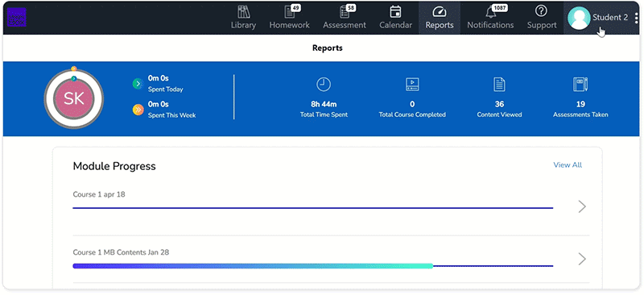Click the SK profile circle avatar
Image resolution: width=644 pixels, height=295 pixels.
tap(74, 99)
